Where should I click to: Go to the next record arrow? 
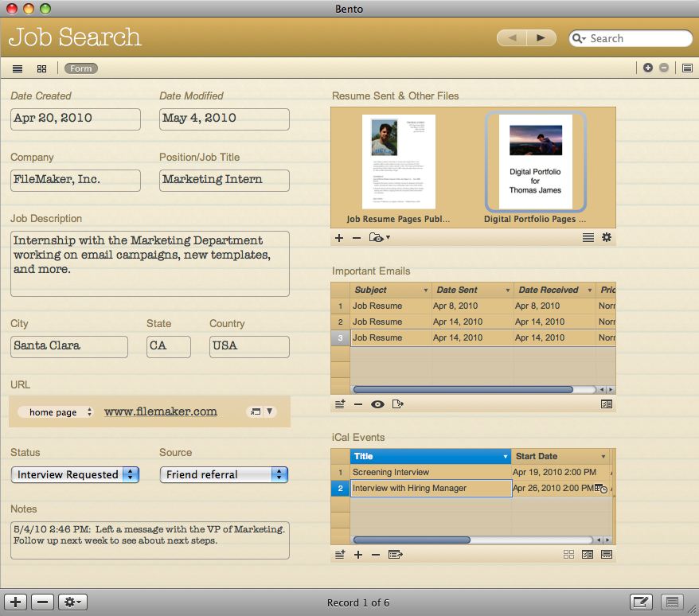541,38
